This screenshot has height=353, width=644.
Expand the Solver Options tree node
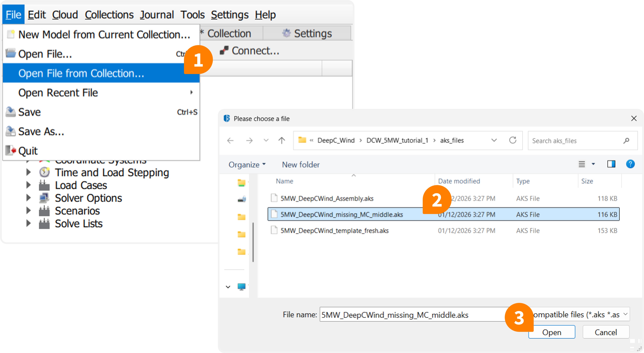coord(28,198)
